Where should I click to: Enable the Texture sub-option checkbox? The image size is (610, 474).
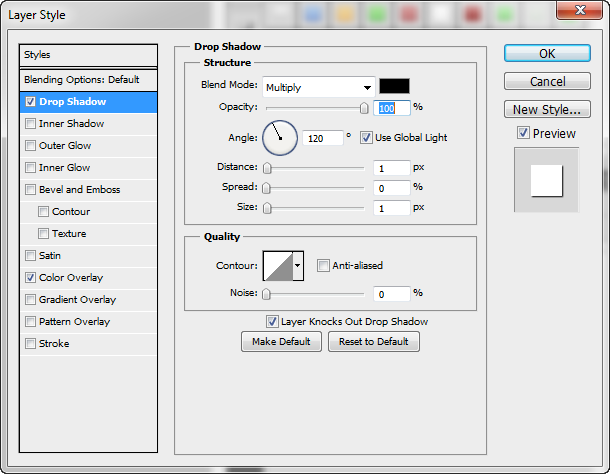point(43,233)
